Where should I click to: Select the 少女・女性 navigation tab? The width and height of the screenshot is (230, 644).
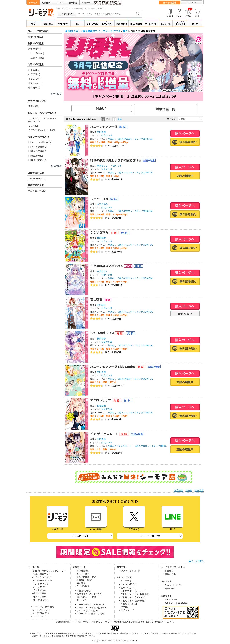(63, 24)
